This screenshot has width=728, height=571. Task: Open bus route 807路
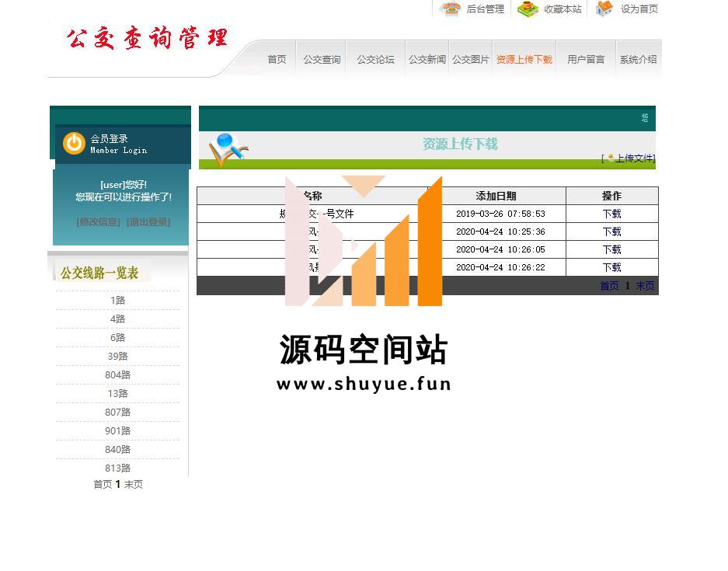point(117,412)
